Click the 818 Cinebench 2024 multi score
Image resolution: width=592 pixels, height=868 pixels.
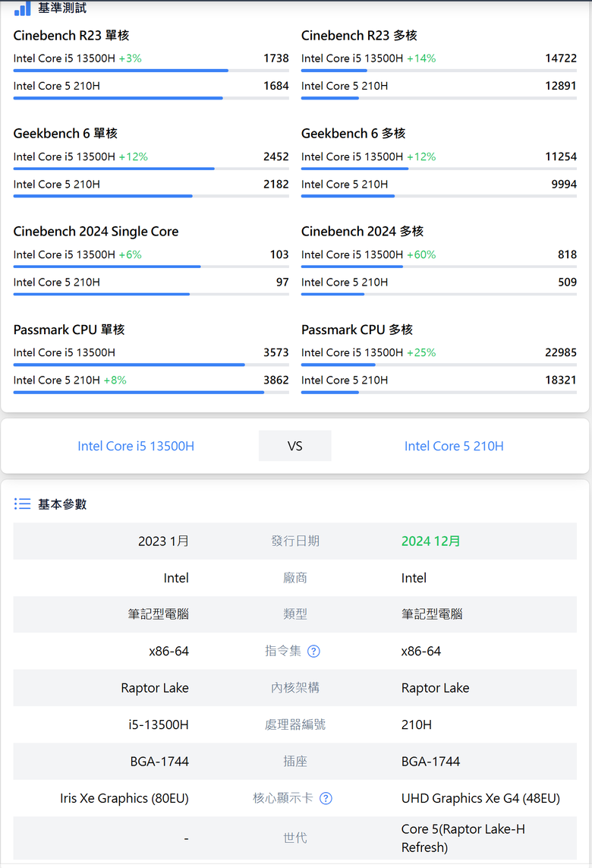tap(567, 254)
